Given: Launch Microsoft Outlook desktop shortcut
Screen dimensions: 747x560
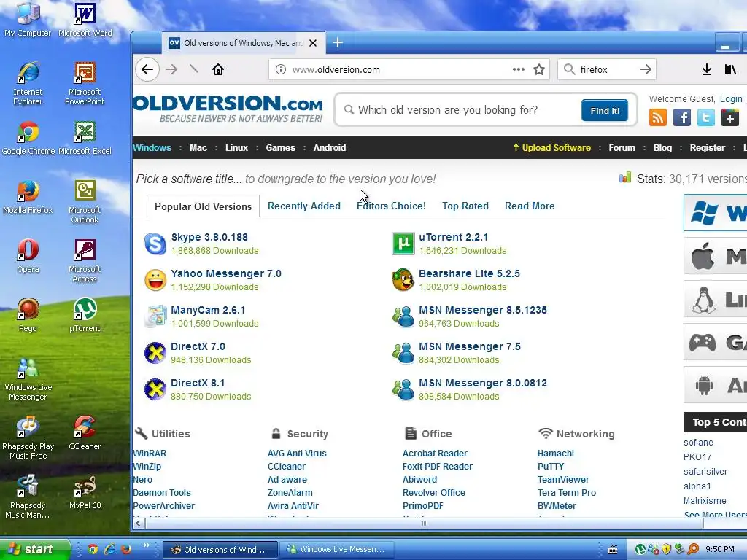Looking at the screenshot, I should (85, 201).
